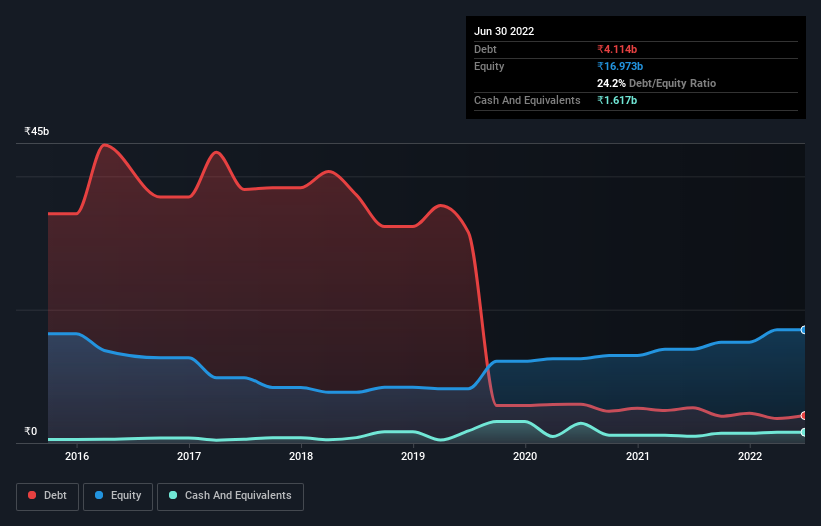Select the teal Cash endpoint marker

pos(804,432)
